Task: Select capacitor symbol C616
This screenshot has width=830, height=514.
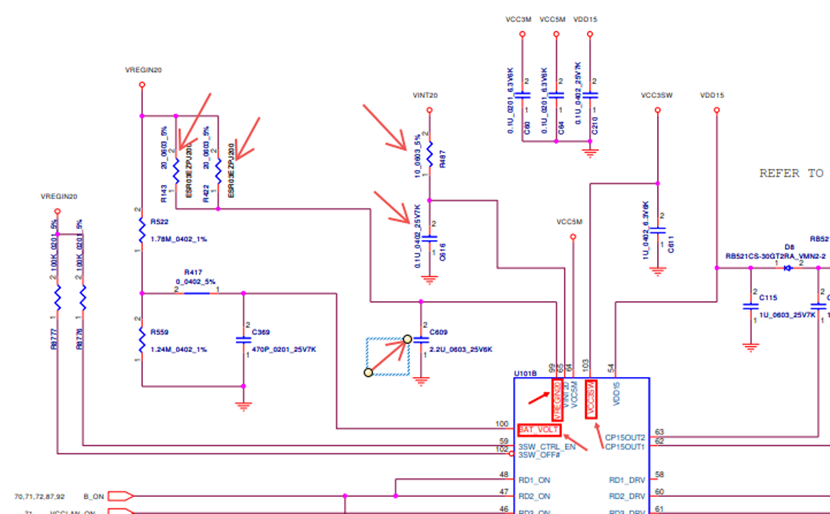Action: click(x=430, y=239)
